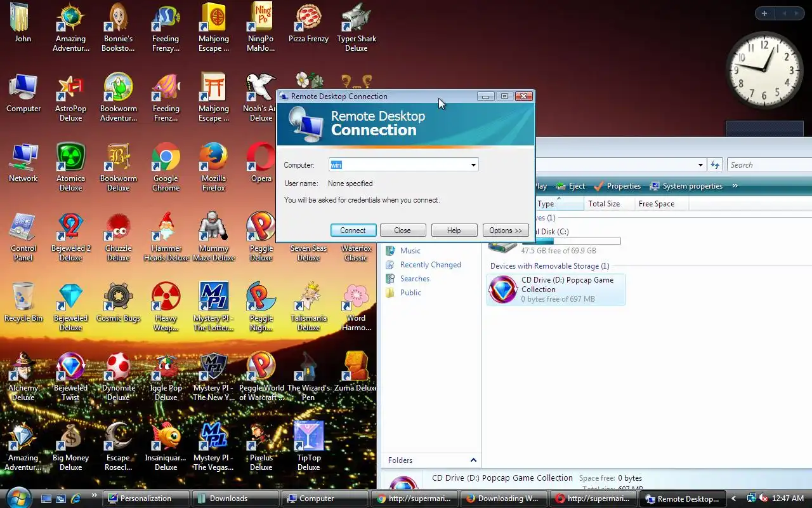The width and height of the screenshot is (812, 508).
Task: Open the Computer desktop icon
Action: (23, 93)
